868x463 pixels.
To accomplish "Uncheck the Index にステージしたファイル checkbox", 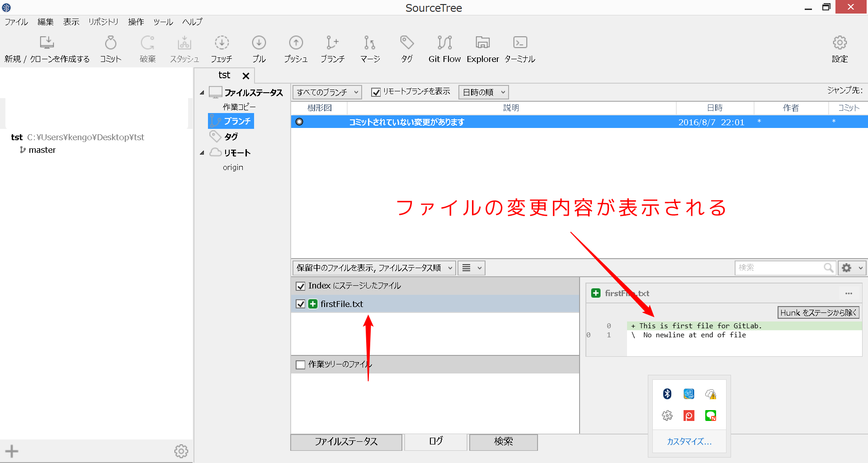I will click(300, 286).
